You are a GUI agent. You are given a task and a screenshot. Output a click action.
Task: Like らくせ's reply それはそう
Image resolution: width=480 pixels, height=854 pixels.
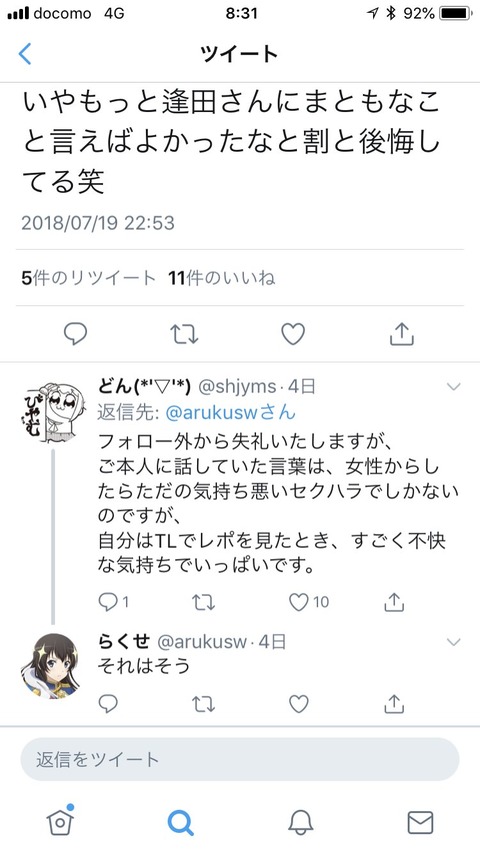pos(298,704)
